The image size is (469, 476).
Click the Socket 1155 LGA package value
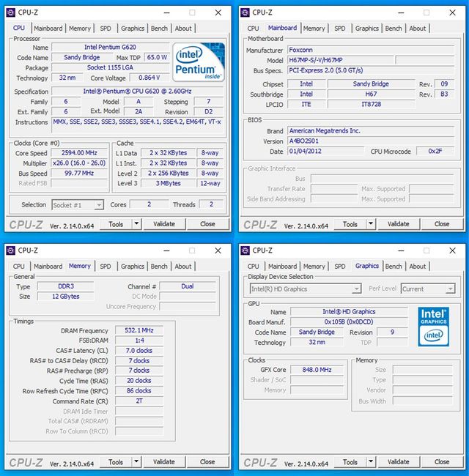[110, 67]
